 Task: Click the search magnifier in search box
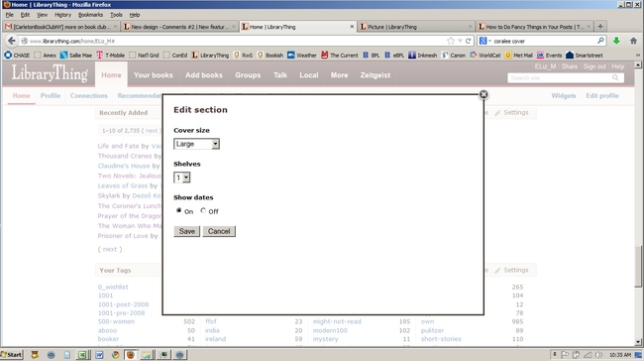click(600, 41)
